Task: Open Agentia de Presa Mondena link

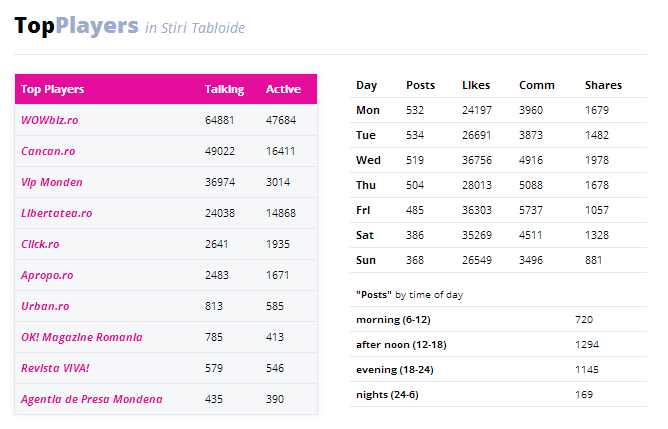Action: click(92, 399)
